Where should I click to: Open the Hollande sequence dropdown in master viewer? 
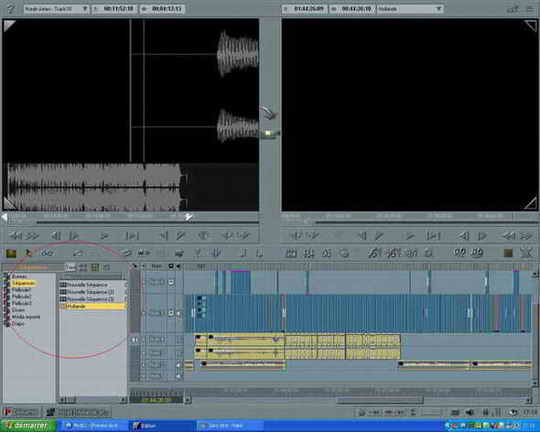(x=410, y=9)
